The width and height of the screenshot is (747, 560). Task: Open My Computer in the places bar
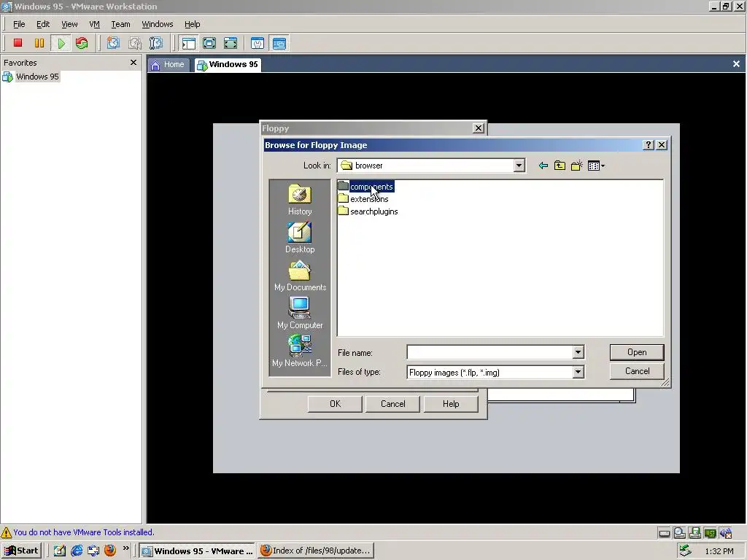(x=300, y=314)
